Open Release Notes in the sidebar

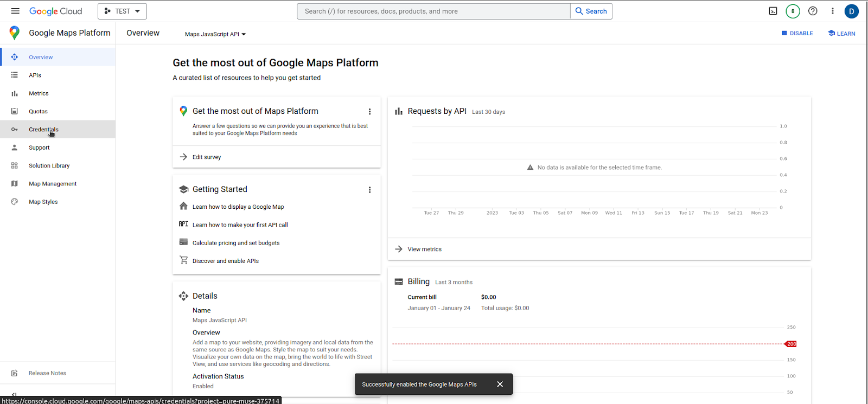point(58,373)
